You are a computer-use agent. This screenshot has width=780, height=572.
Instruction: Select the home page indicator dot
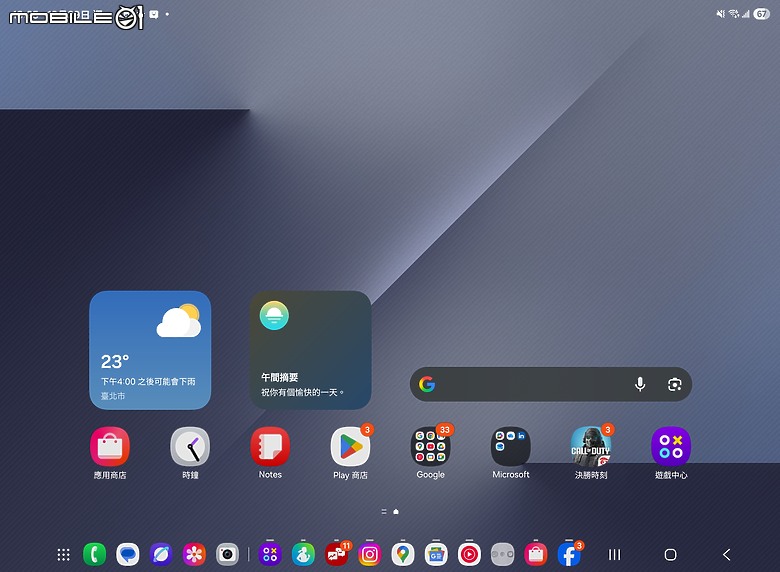point(396,511)
